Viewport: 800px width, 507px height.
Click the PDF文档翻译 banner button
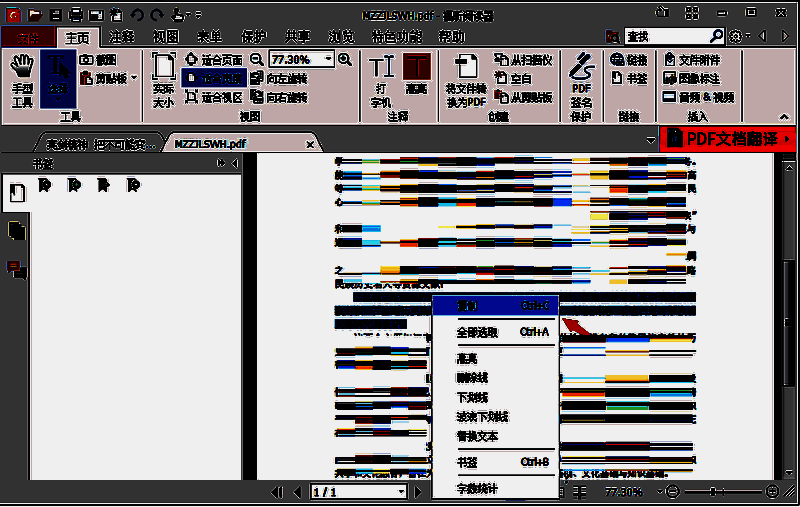728,139
